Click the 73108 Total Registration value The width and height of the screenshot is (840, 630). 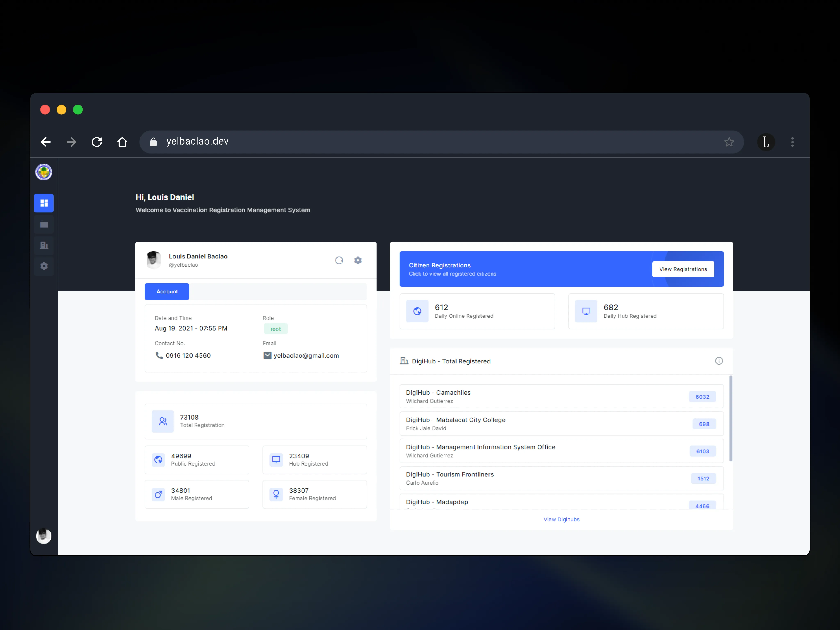(189, 417)
